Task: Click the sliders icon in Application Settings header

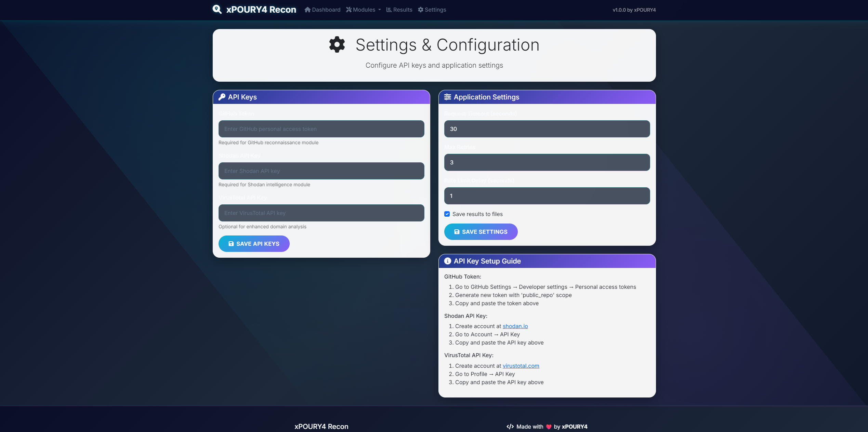Action: click(447, 97)
